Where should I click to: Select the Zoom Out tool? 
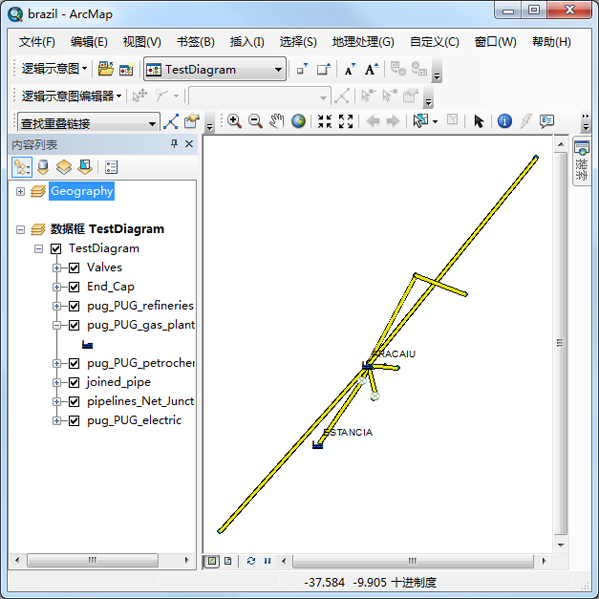255,121
